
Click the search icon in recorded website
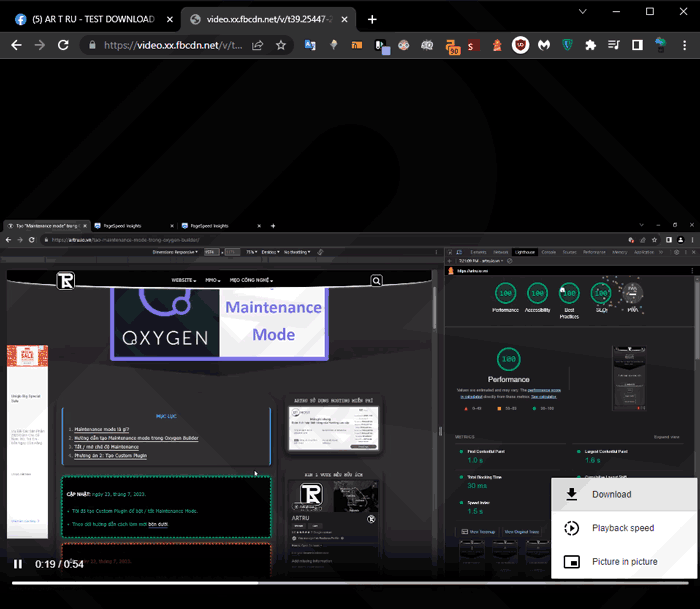[x=376, y=281]
